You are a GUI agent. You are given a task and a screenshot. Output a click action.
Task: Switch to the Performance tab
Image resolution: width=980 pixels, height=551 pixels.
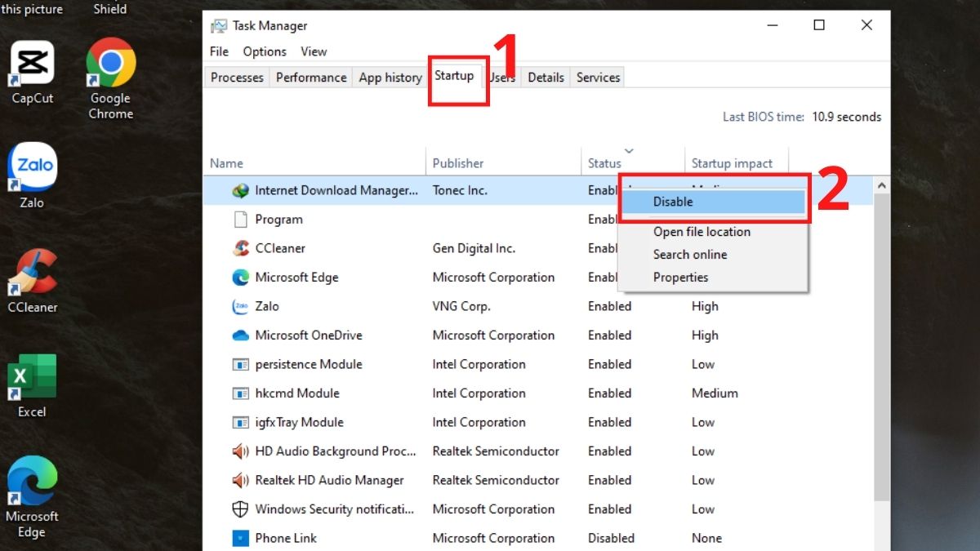(311, 78)
